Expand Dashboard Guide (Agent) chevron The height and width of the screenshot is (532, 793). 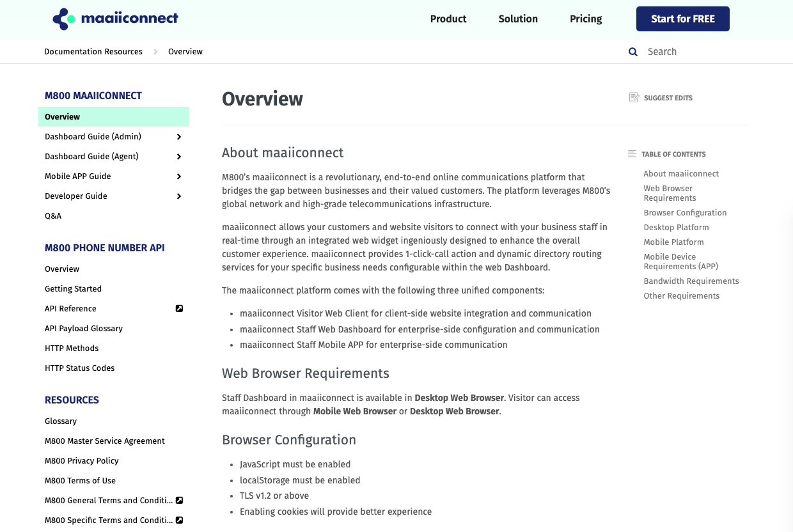pos(179,157)
